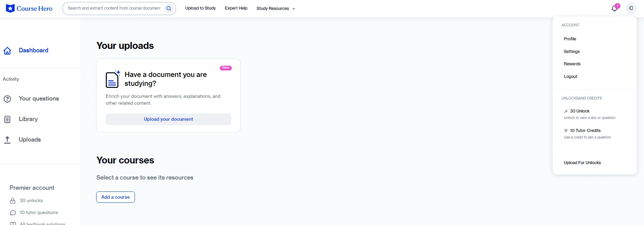Click 10 Tutor Credits entry in dropdown
The image size is (644, 225).
coord(585,131)
